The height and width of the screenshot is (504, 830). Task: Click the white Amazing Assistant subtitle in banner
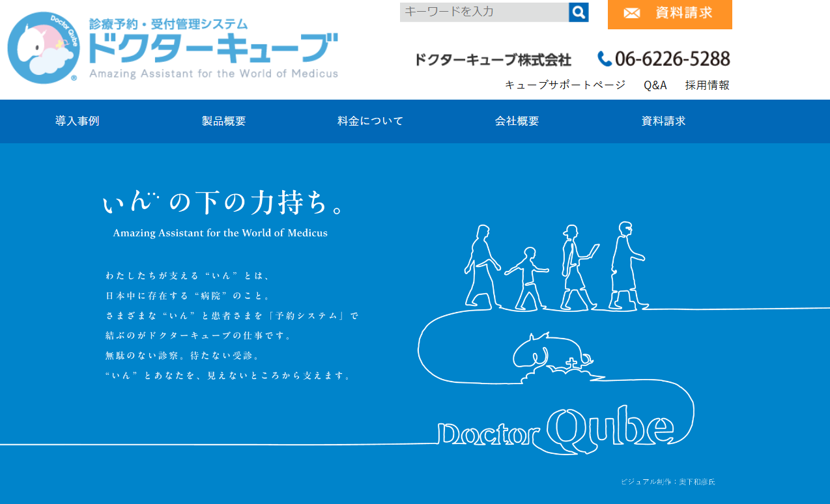tap(220, 233)
